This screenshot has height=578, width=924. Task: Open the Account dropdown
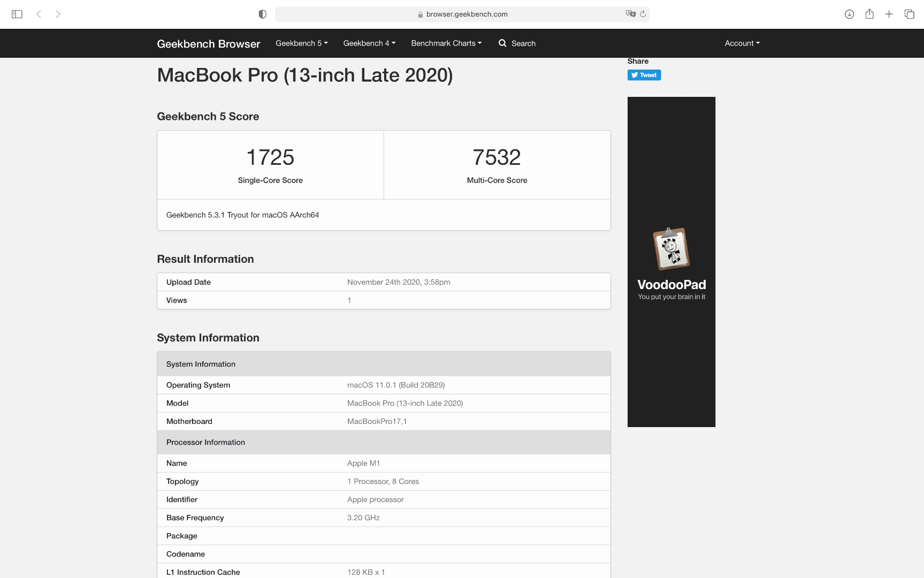point(742,43)
